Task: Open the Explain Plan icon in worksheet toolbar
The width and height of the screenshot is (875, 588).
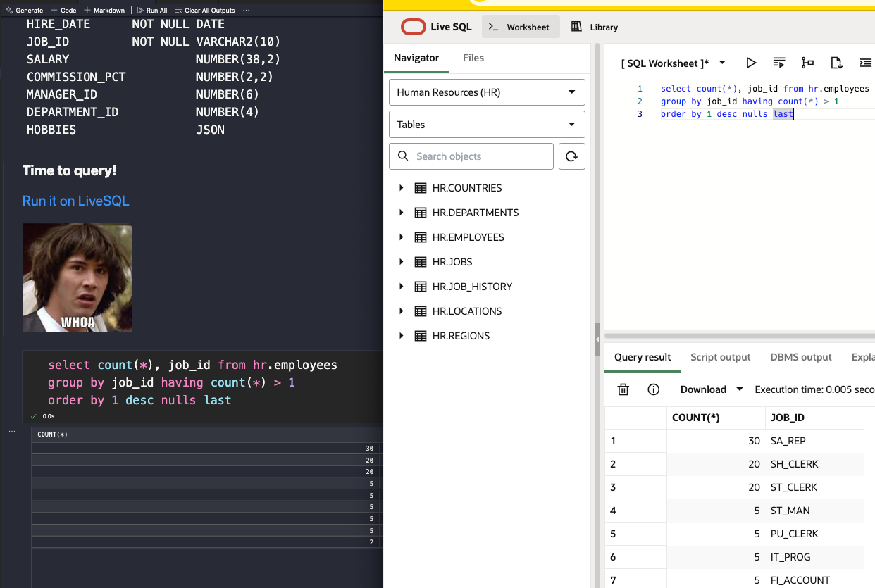Action: [808, 63]
